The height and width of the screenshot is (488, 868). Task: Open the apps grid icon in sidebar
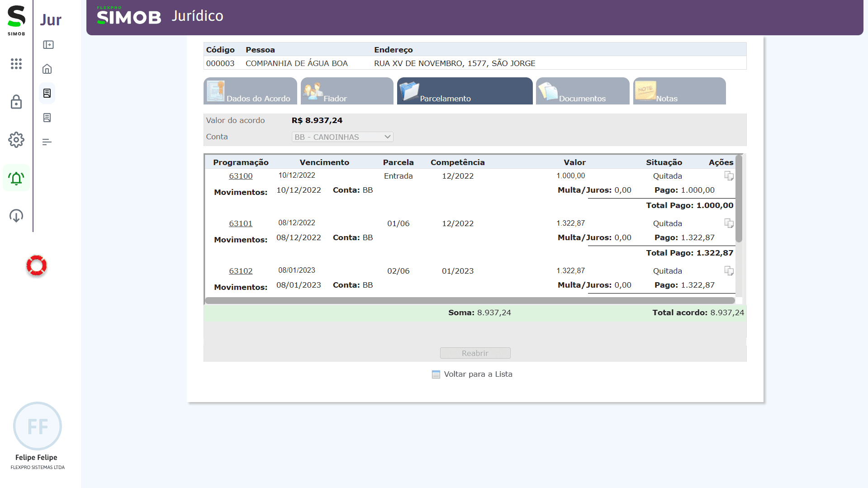click(x=16, y=64)
